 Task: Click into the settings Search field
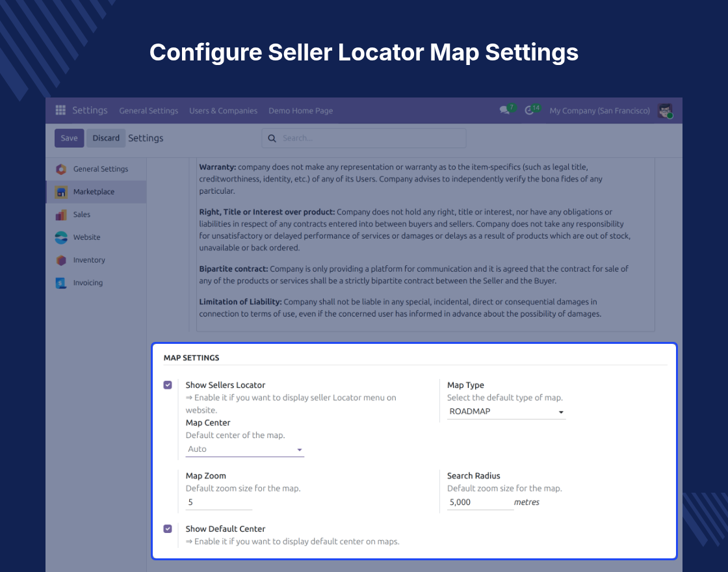pyautogui.click(x=364, y=138)
